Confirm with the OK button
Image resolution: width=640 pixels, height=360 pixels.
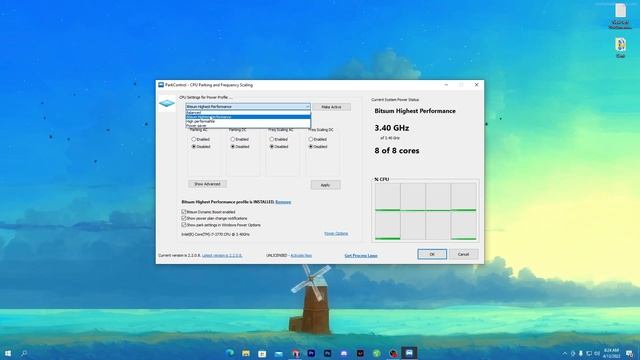432,254
